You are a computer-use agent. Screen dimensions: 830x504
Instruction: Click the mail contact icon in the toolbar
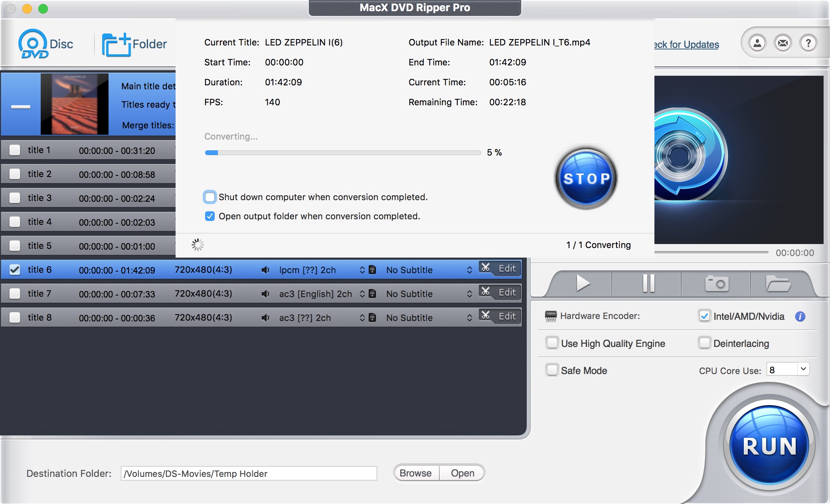[x=783, y=44]
